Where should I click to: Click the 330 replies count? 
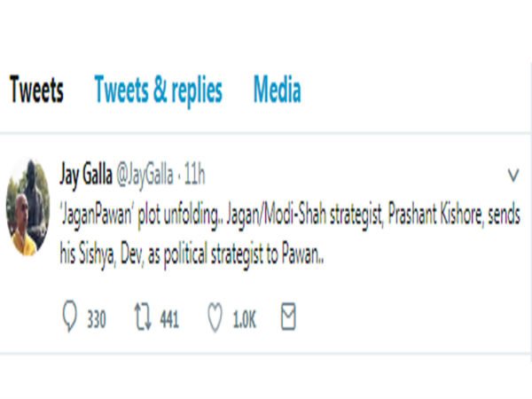point(96,320)
